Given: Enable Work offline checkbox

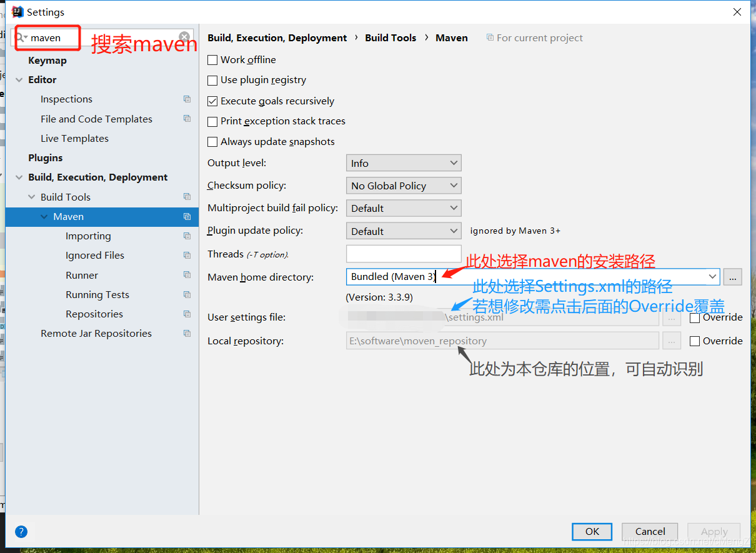Looking at the screenshot, I should click(x=212, y=60).
